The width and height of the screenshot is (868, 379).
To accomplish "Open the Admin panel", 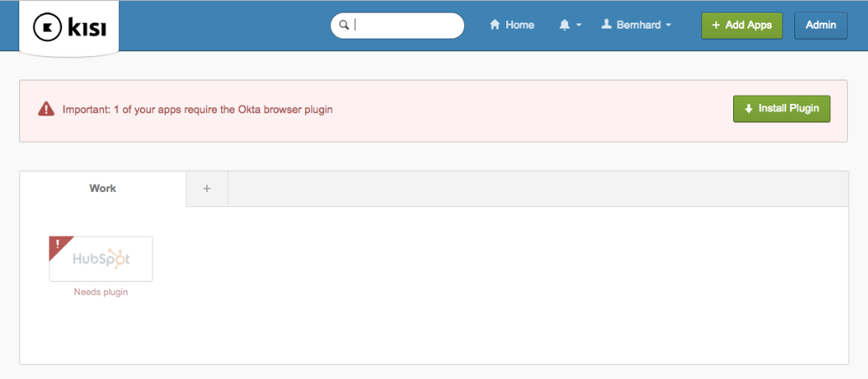I will [820, 25].
